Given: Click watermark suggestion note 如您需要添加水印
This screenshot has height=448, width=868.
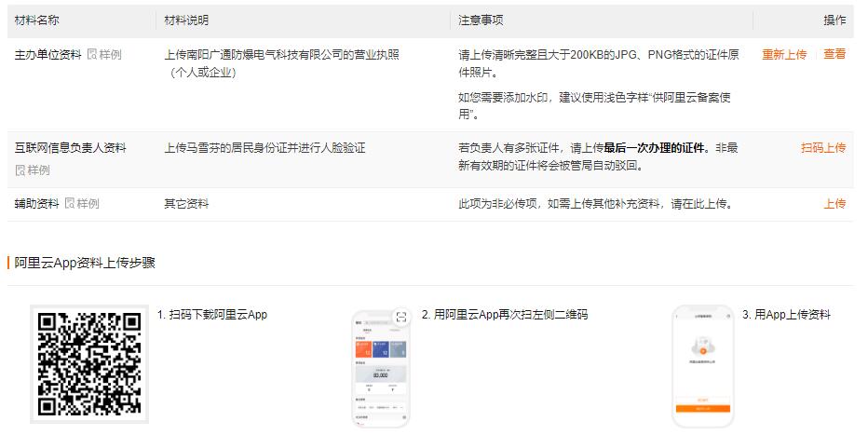Looking at the screenshot, I should (594, 105).
